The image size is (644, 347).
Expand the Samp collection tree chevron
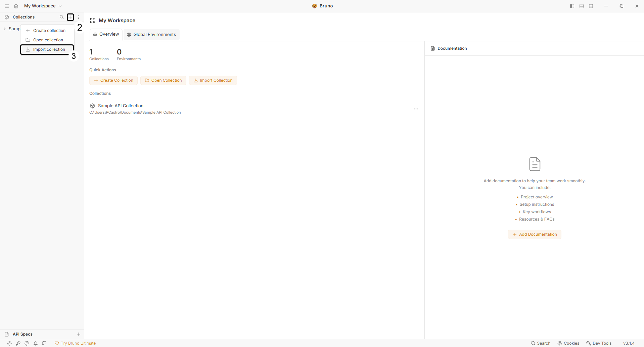pyautogui.click(x=5, y=29)
